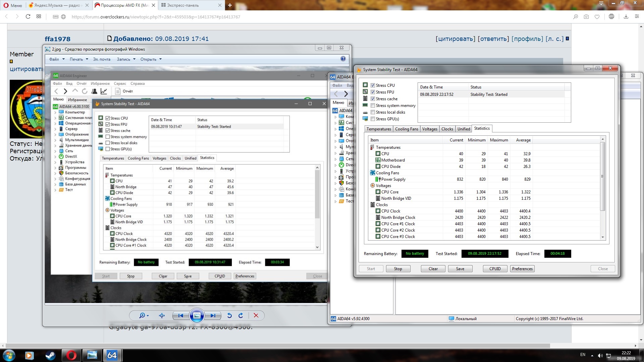Click rotate counterclockwise icon in photo viewer
Image resolution: width=644 pixels, height=362 pixels.
(x=229, y=315)
